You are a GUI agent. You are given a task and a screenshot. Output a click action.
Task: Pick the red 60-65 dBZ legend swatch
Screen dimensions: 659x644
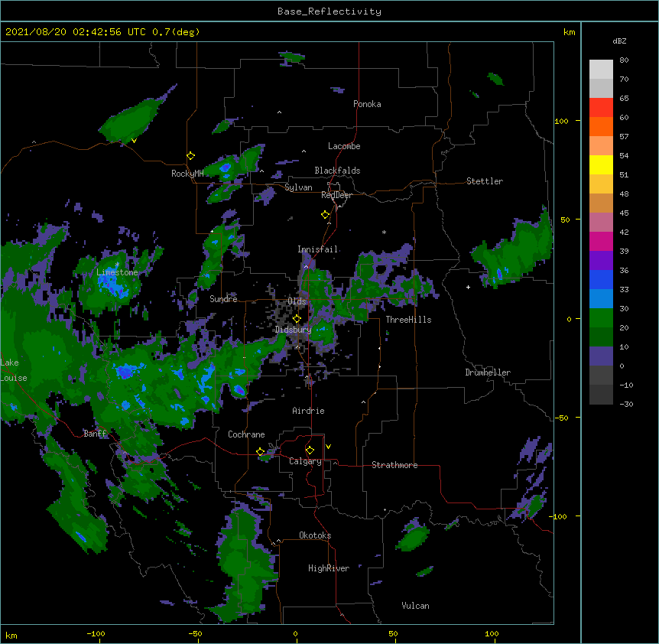tap(601, 108)
